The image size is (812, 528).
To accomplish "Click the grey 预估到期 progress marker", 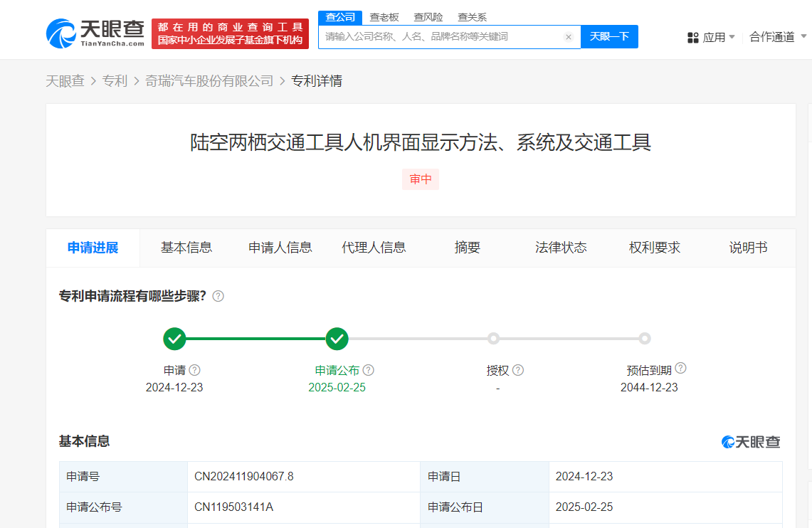I will [x=645, y=339].
